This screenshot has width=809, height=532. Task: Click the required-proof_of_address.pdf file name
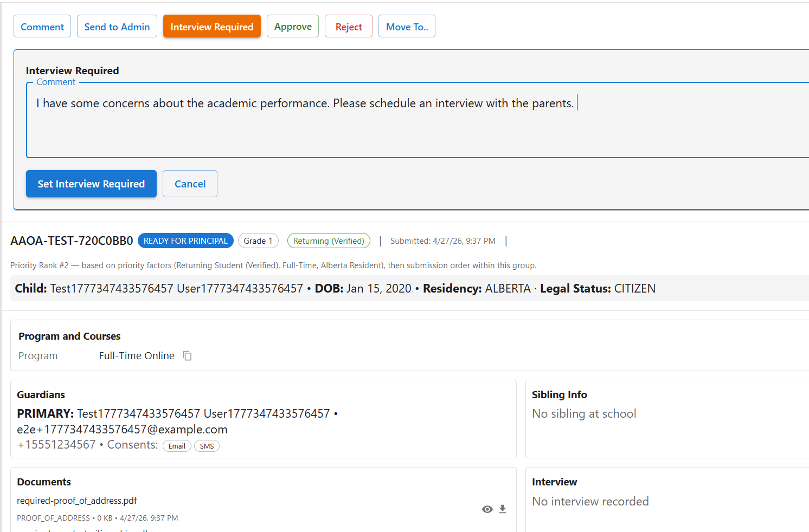[77, 501]
